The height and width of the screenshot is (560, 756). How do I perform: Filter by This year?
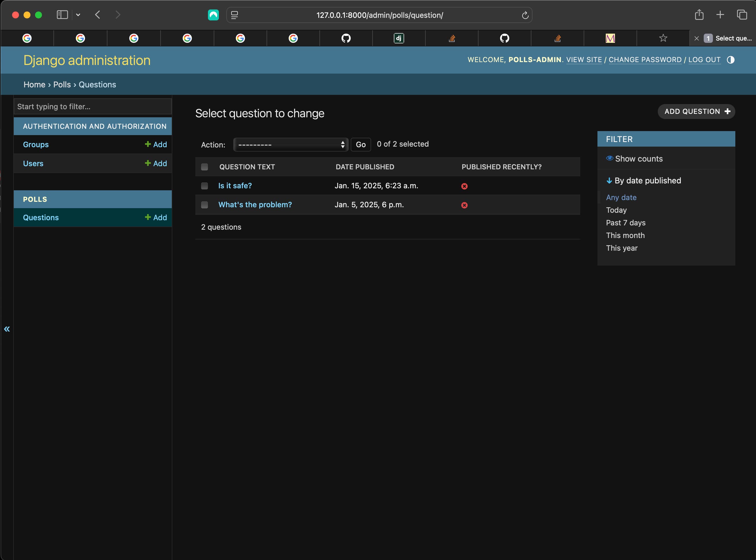click(x=622, y=248)
